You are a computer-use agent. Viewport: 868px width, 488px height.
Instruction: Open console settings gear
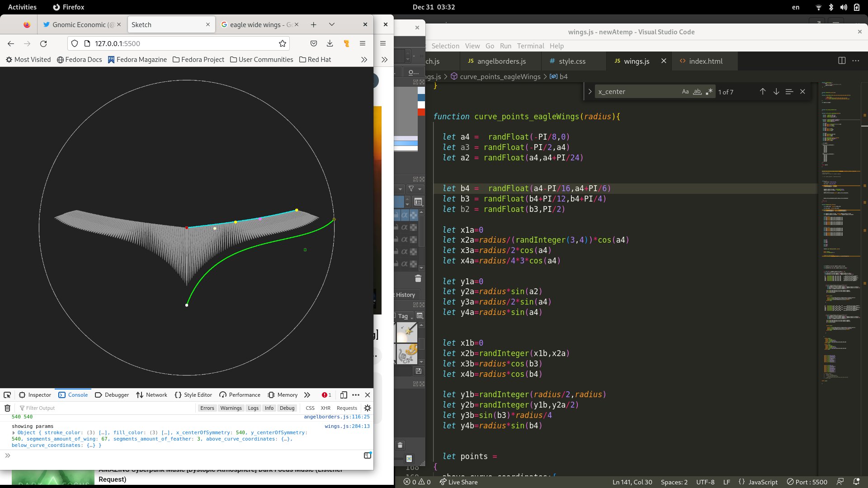[x=368, y=408]
